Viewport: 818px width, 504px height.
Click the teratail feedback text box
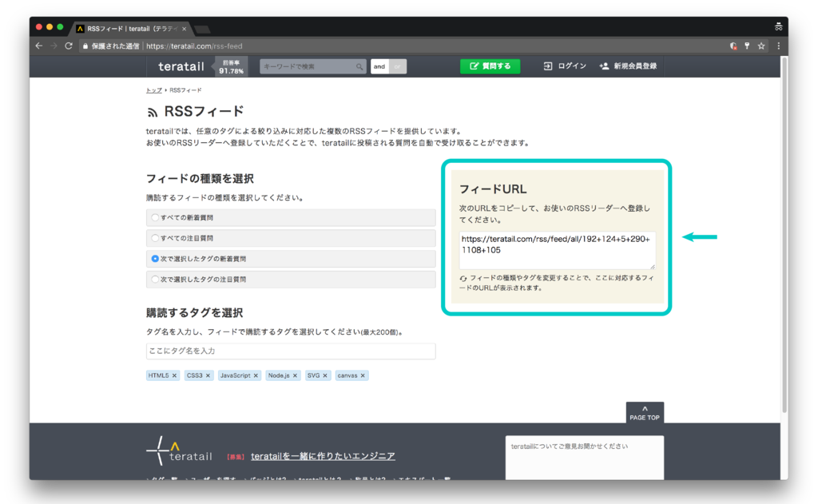tap(584, 458)
